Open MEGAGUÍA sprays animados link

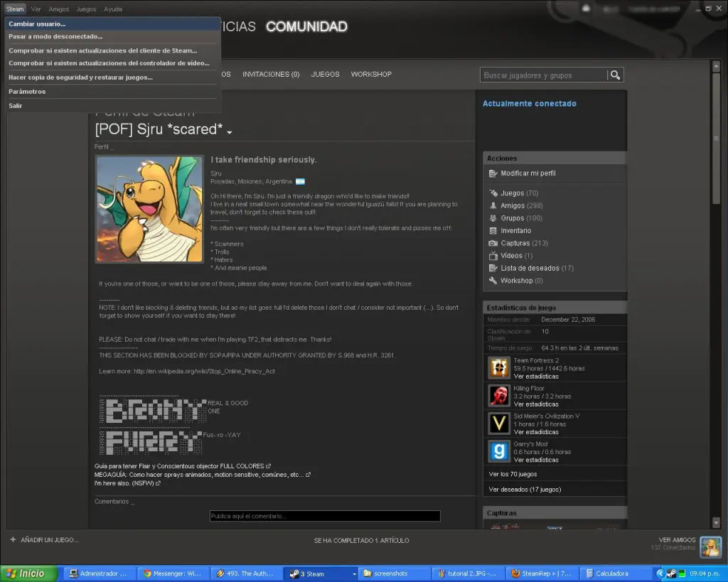tap(203, 474)
